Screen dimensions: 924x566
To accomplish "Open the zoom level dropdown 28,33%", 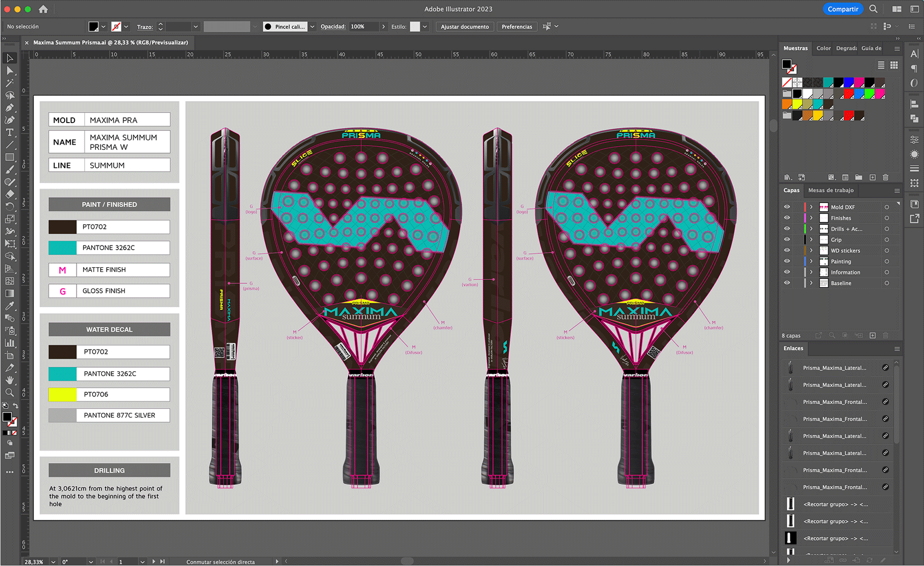I will tap(53, 562).
